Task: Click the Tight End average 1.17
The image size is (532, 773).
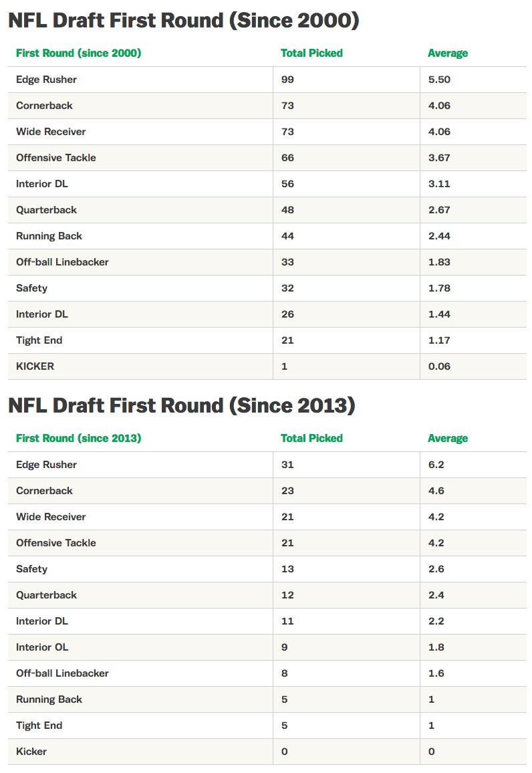Action: [439, 340]
